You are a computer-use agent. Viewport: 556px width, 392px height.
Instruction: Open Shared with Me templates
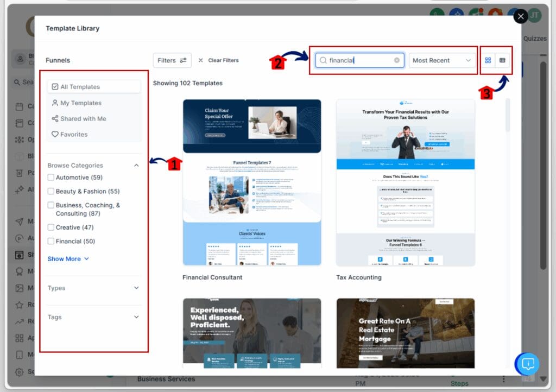pos(79,118)
